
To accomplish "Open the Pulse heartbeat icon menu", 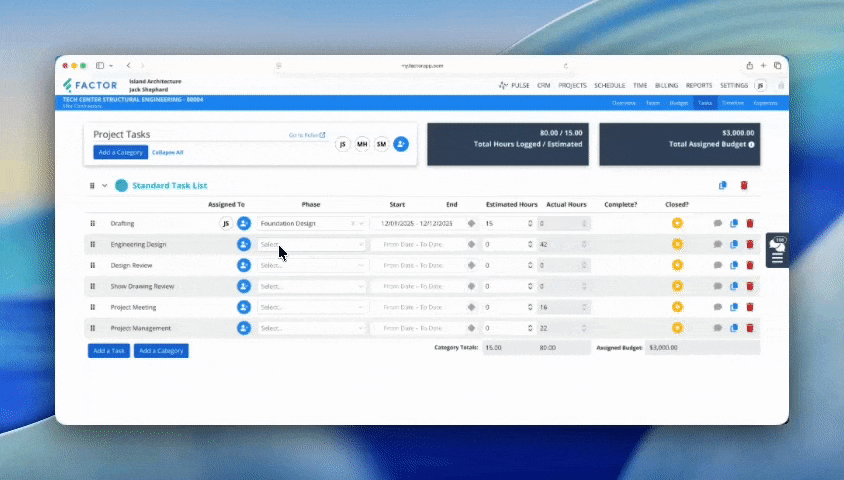I will coord(503,85).
